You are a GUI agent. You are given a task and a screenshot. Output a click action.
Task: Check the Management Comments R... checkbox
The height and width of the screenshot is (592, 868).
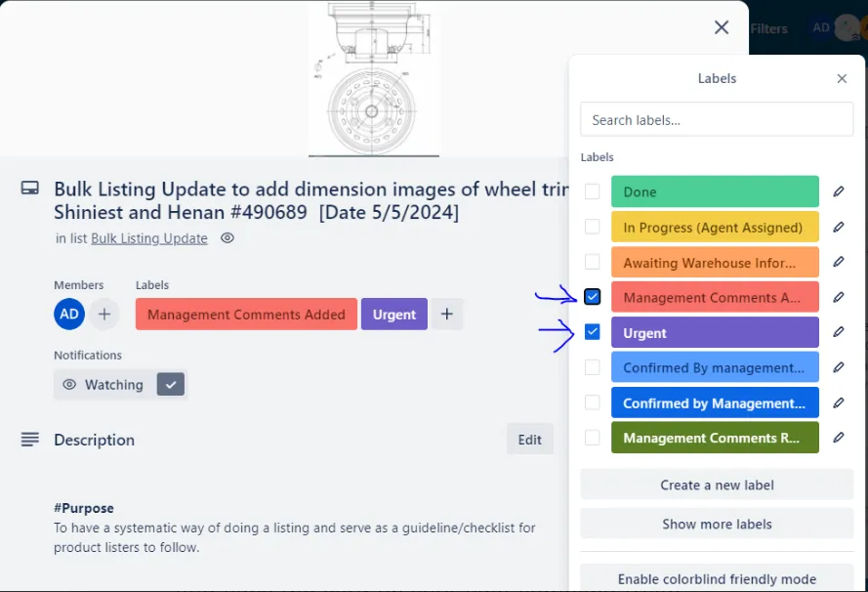tap(592, 438)
